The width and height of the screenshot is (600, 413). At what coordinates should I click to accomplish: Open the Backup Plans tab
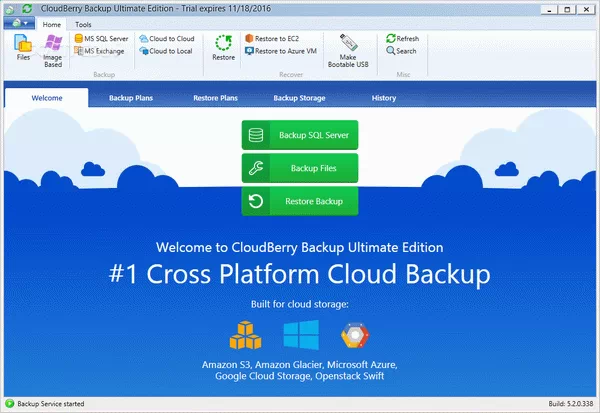[x=130, y=98]
